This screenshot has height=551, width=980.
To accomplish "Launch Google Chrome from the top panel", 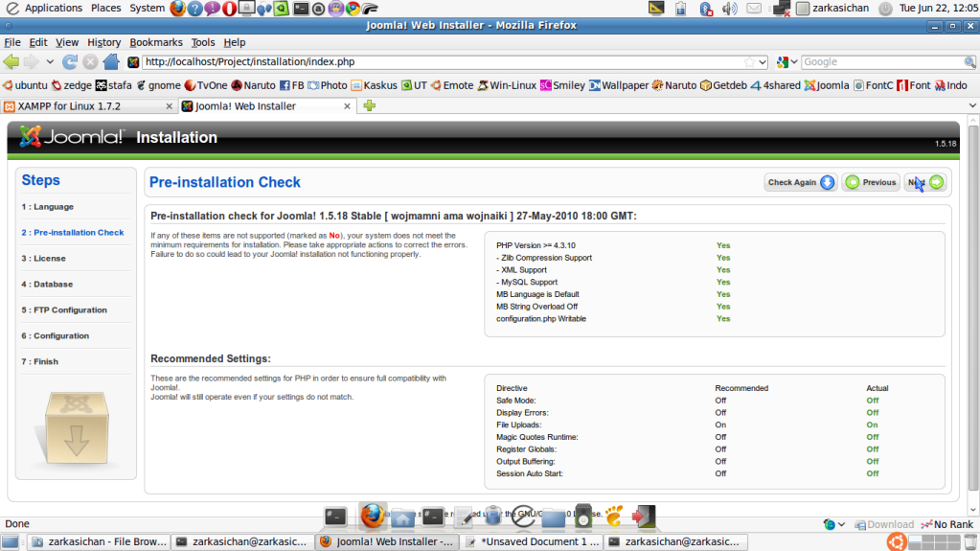I will pos(353,8).
